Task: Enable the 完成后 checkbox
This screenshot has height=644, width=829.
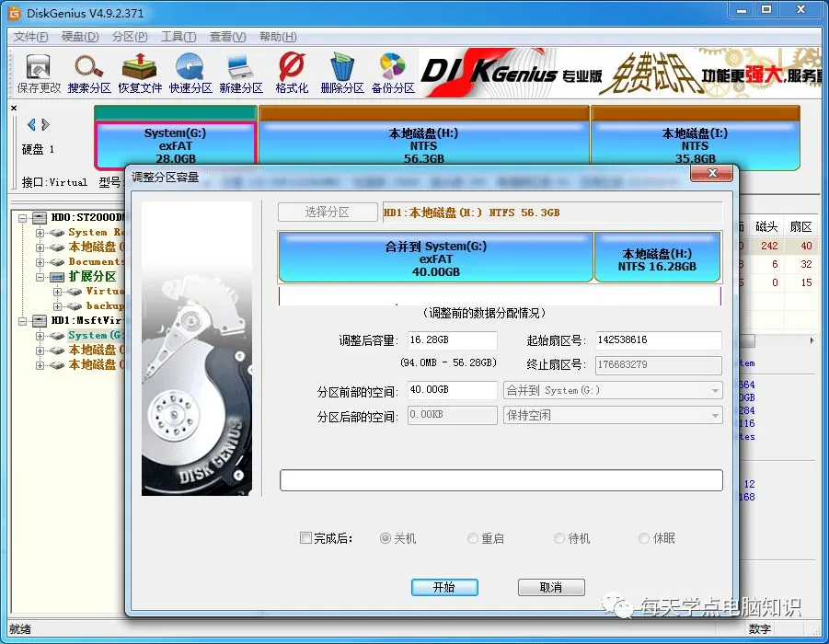Action: click(x=305, y=538)
